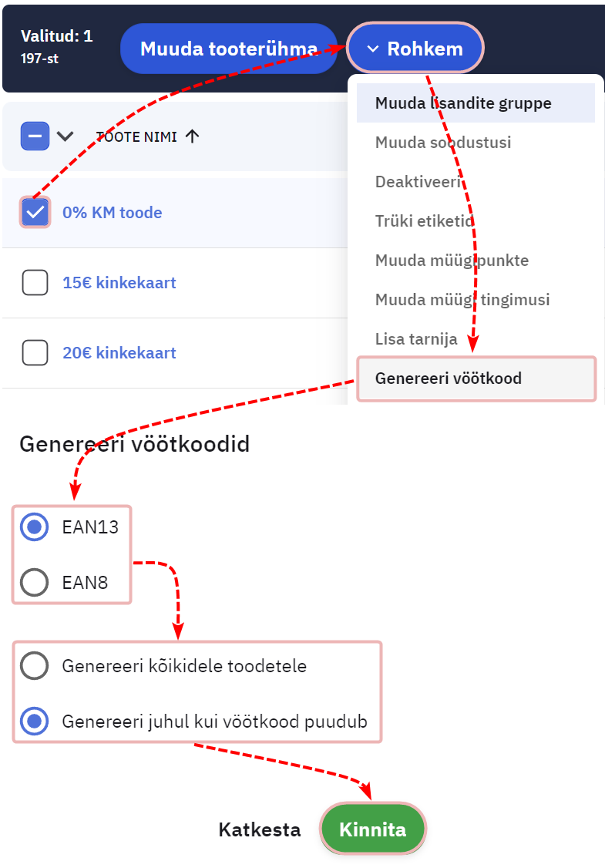Toggle the select-all checkbox in header
This screenshot has width=605, height=868.
pyautogui.click(x=35, y=136)
